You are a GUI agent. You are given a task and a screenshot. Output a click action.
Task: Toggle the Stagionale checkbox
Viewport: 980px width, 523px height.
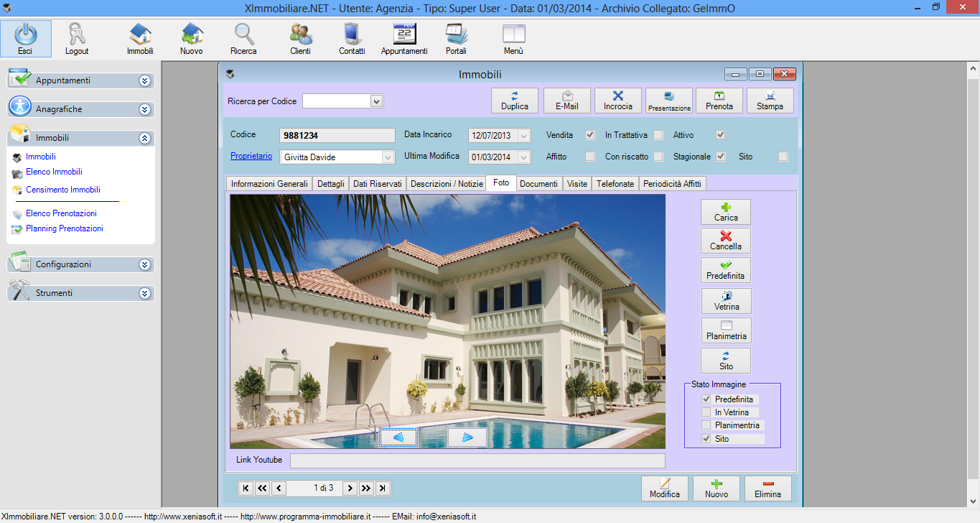pos(721,157)
